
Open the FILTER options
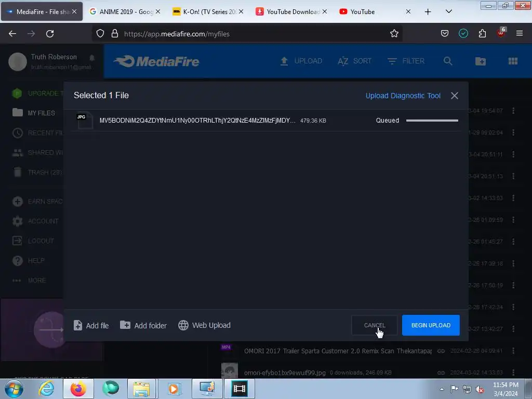point(406,61)
